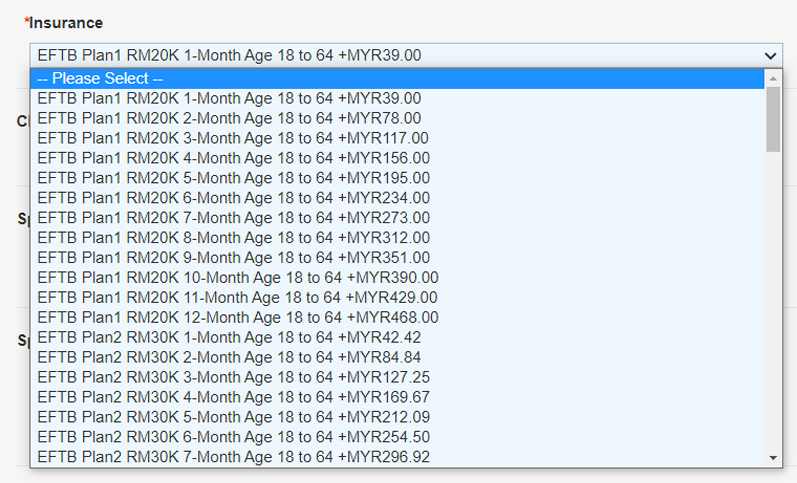The width and height of the screenshot is (797, 483).
Task: Pick EFTB Plan2 RM30K 3-Month +MYR127.25
Action: coord(233,377)
